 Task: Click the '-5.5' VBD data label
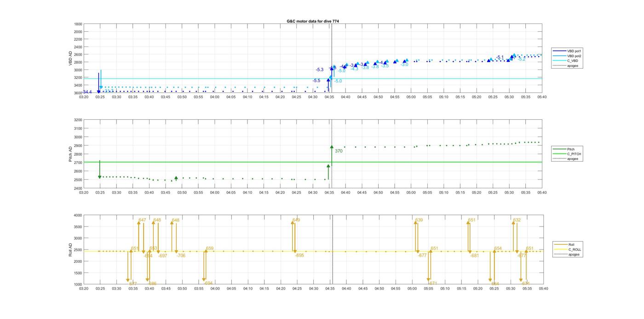click(x=316, y=81)
